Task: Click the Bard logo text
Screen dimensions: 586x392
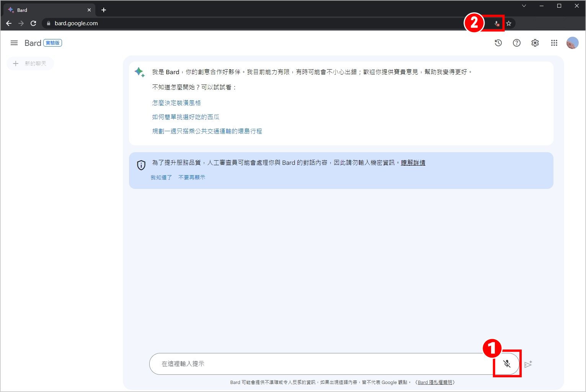Action: [x=33, y=43]
